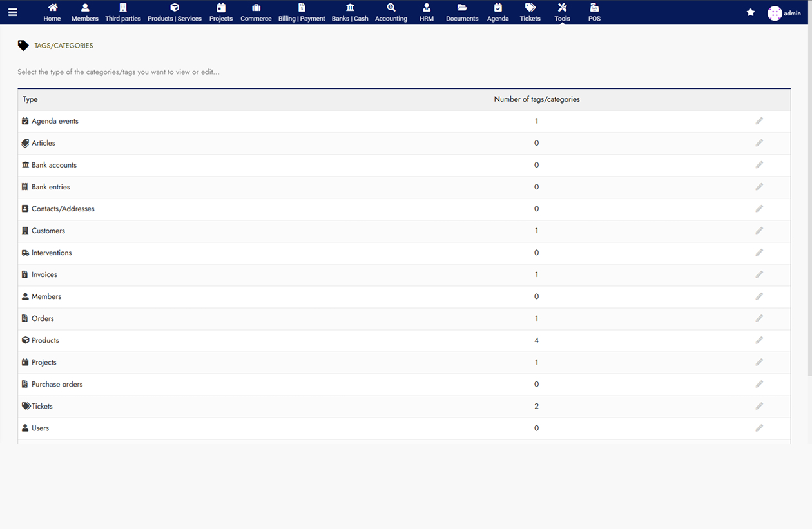Click edit pencil for Tickets row
812x529 pixels.
click(759, 406)
